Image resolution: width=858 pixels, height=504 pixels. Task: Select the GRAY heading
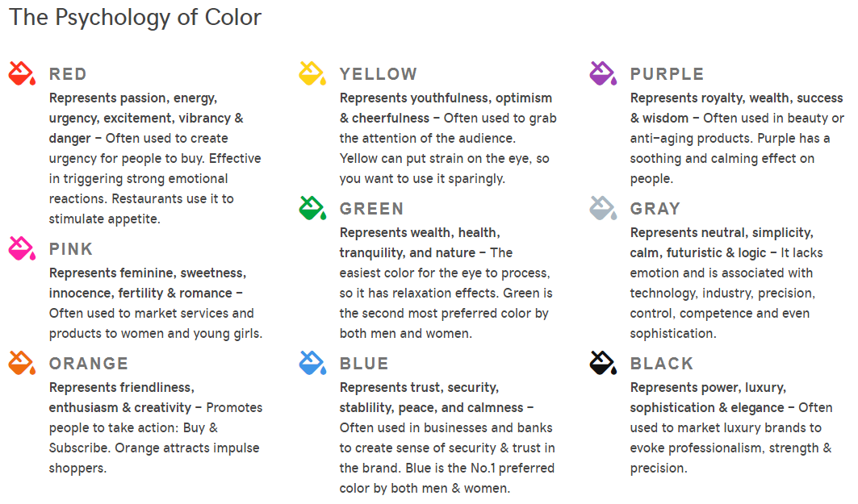(x=655, y=209)
